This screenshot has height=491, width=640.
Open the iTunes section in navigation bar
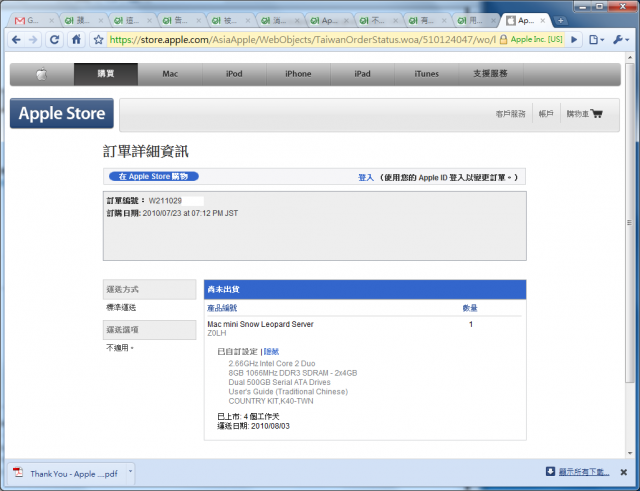coord(427,74)
